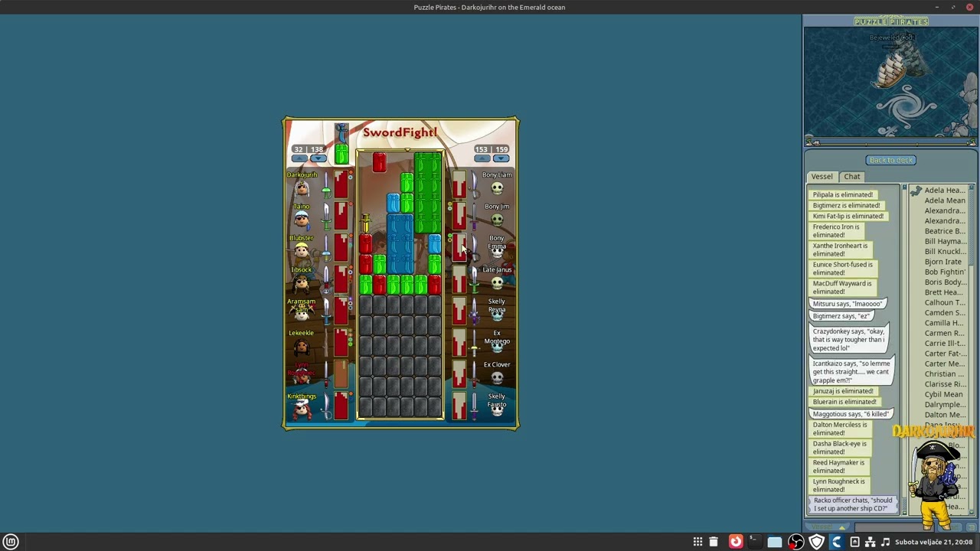
Task: Switch to the Chat tab
Action: tap(852, 177)
